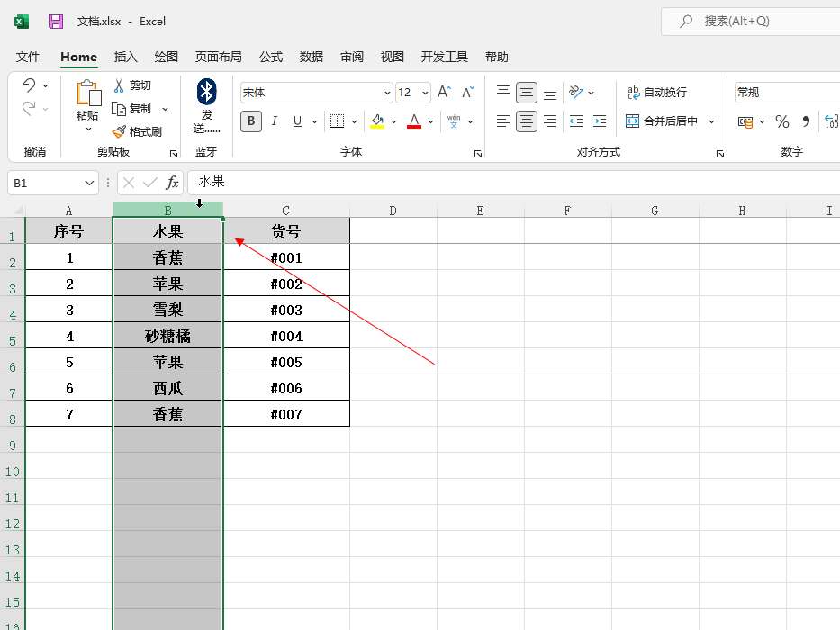840x630 pixels.
Task: Increase font size with larger A icon
Action: click(444, 92)
